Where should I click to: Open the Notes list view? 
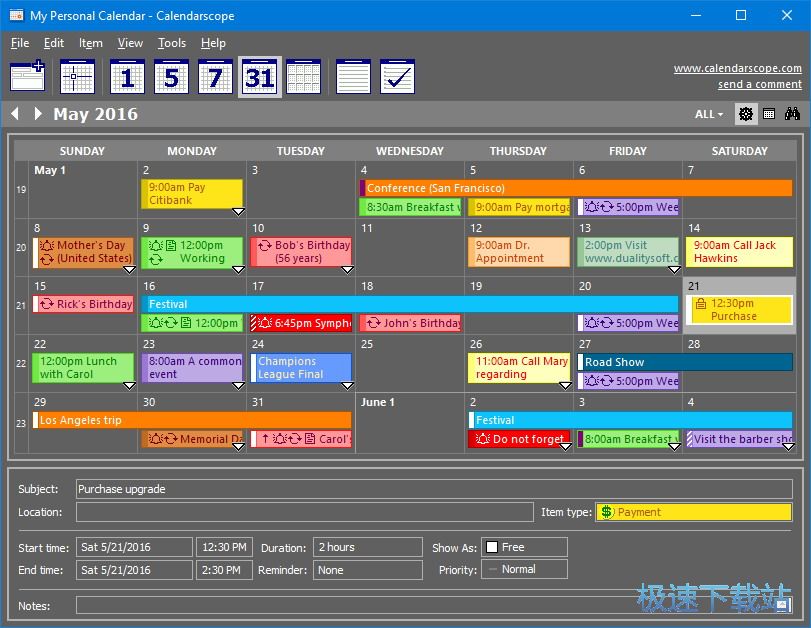click(352, 76)
